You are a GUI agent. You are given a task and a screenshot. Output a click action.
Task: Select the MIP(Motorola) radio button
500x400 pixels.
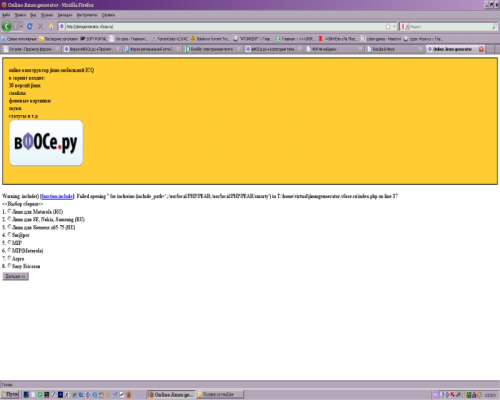click(x=9, y=250)
